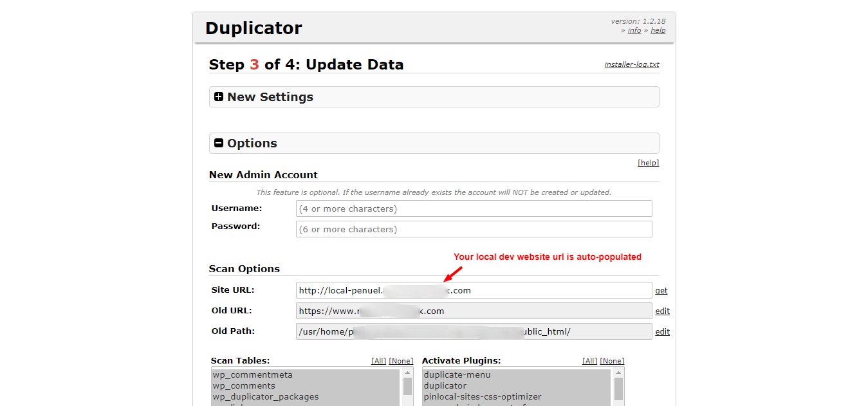Select wp_commentmeta in Scan Tables
This screenshot has height=406, width=868.
click(306, 375)
